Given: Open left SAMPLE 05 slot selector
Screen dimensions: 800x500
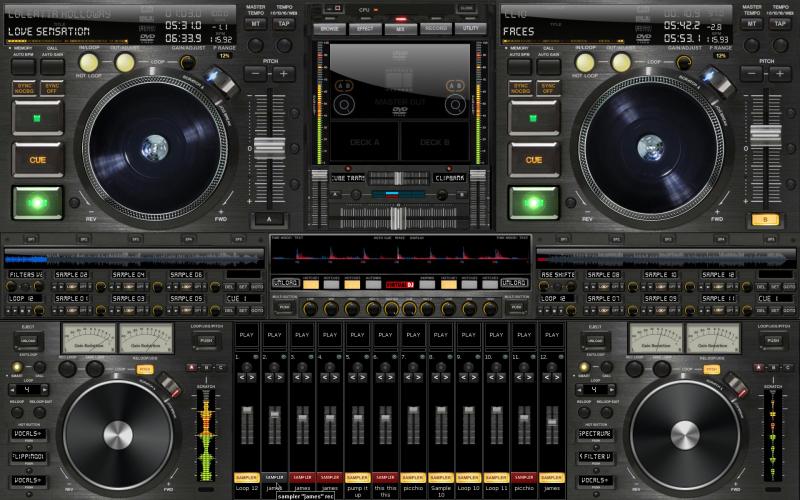Looking at the screenshot, I should (x=186, y=298).
